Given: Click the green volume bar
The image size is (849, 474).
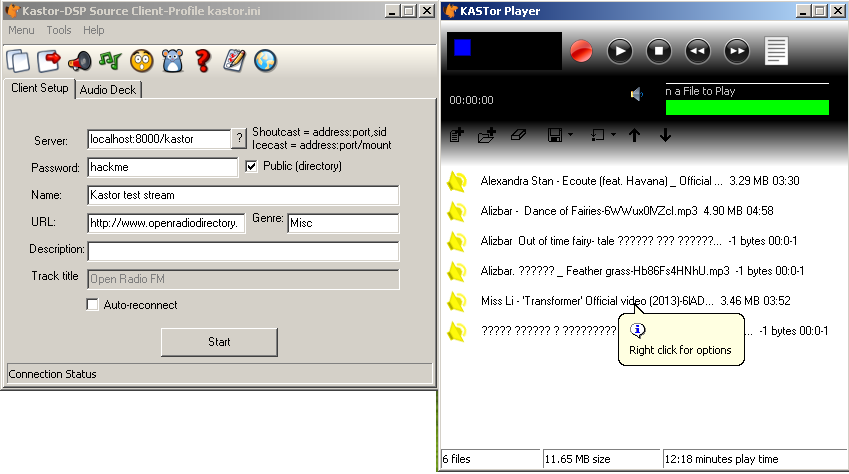Looking at the screenshot, I should [x=747, y=107].
